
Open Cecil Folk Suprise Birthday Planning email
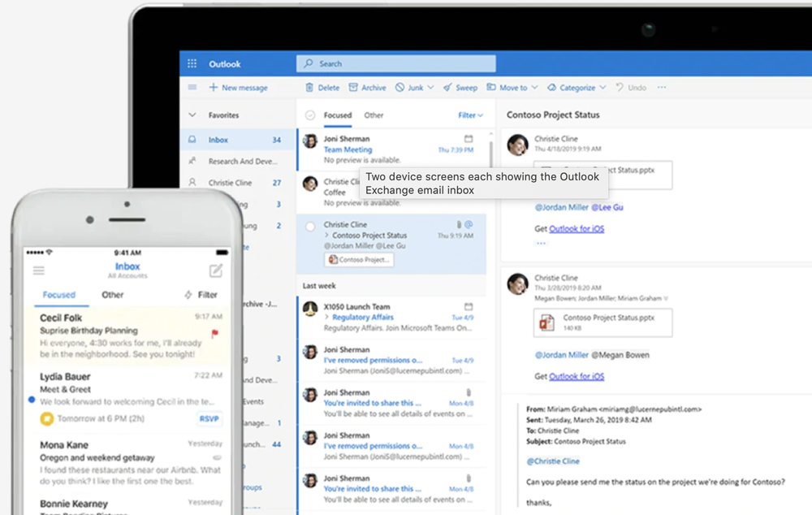pyautogui.click(x=127, y=335)
